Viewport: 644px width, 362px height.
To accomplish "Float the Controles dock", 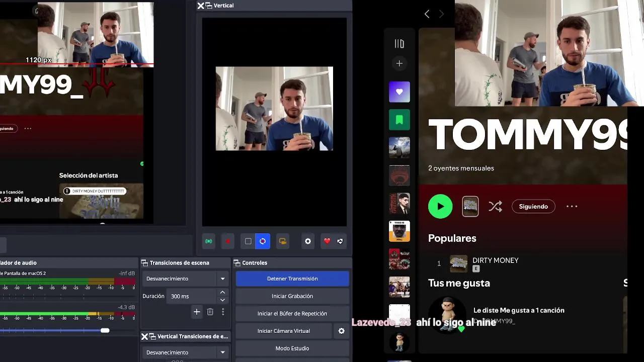I will click(236, 263).
